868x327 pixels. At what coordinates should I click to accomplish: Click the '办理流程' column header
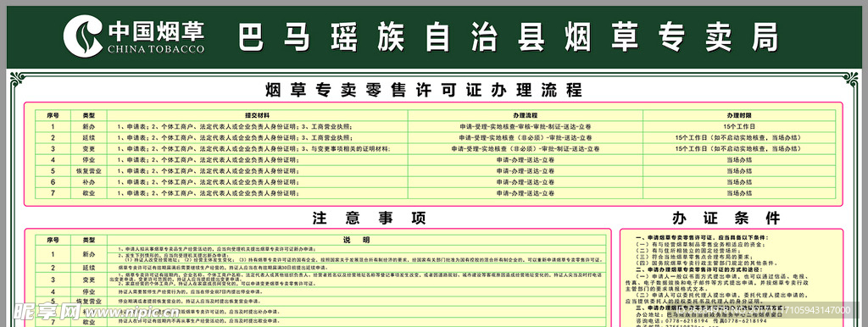pyautogui.click(x=526, y=116)
